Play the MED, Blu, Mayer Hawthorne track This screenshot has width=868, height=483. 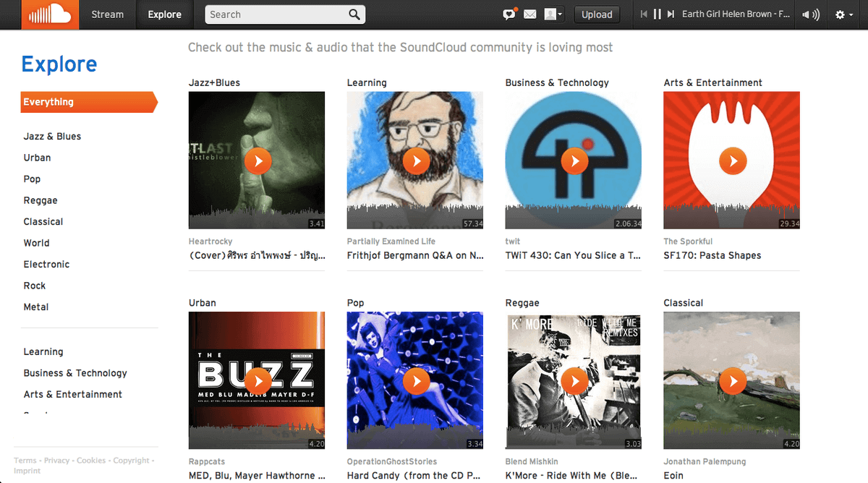[258, 380]
